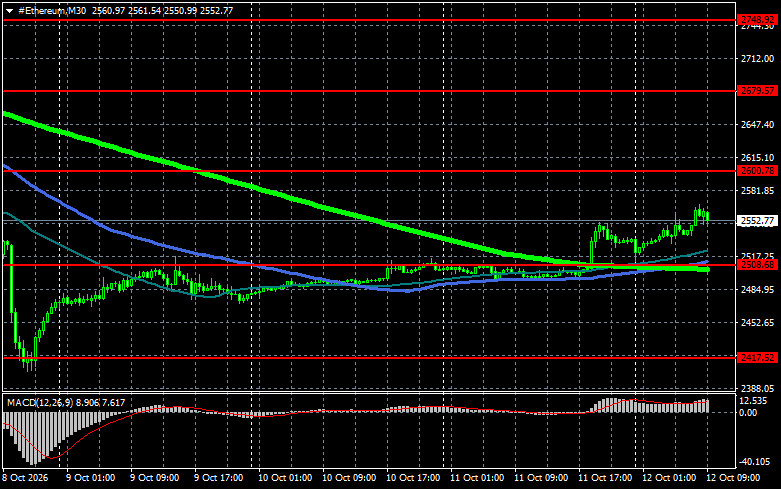This screenshot has height=489, width=781.
Task: Click the red 2679.57 level price tag
Action: [758, 91]
